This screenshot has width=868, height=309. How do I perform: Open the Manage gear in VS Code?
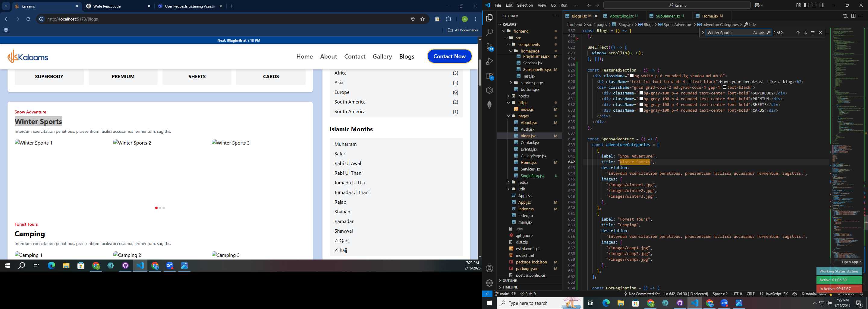point(489,283)
